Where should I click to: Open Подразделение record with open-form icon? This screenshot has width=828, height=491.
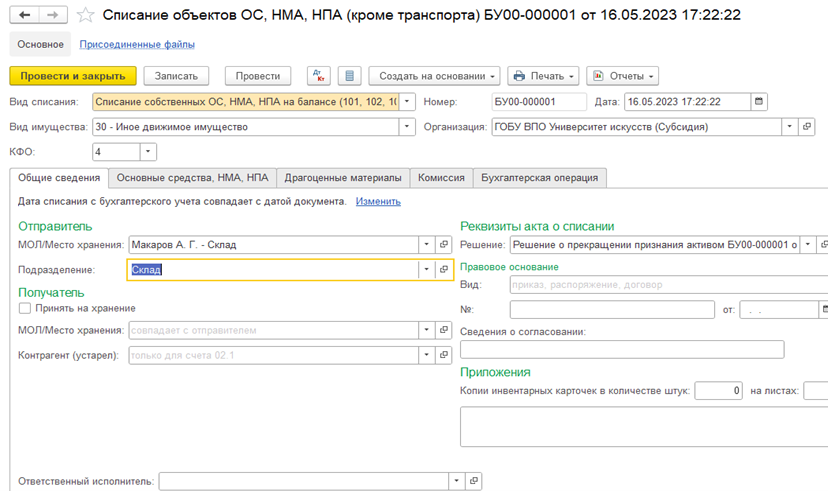tap(444, 270)
